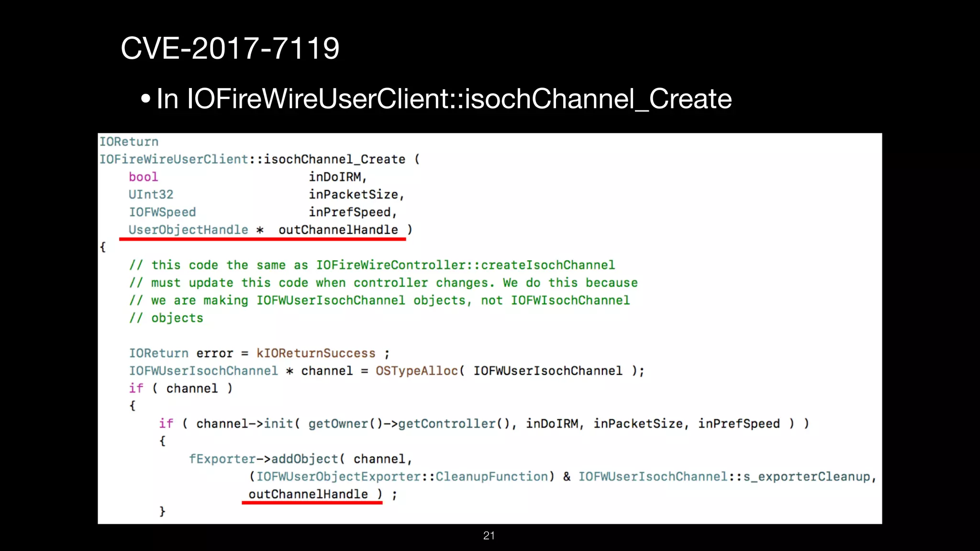This screenshot has height=551, width=980.
Task: Click the 'if ( channel )' statement
Action: (181, 388)
